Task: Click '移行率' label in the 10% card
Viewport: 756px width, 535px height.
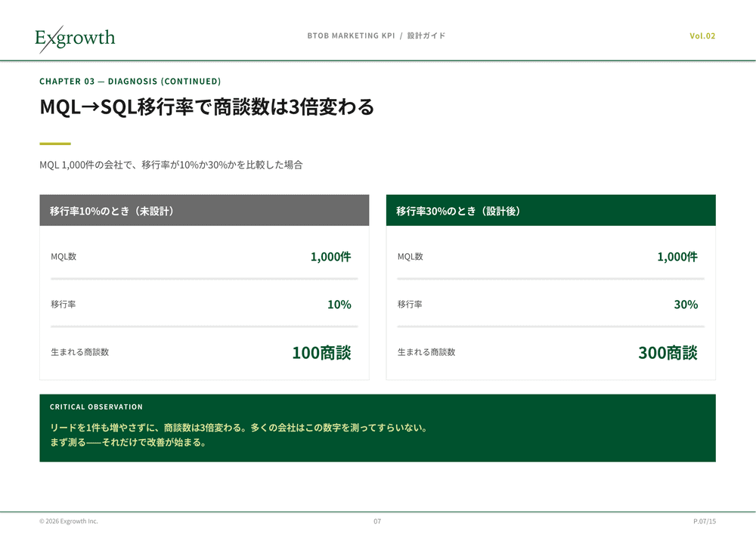Action: pos(64,304)
